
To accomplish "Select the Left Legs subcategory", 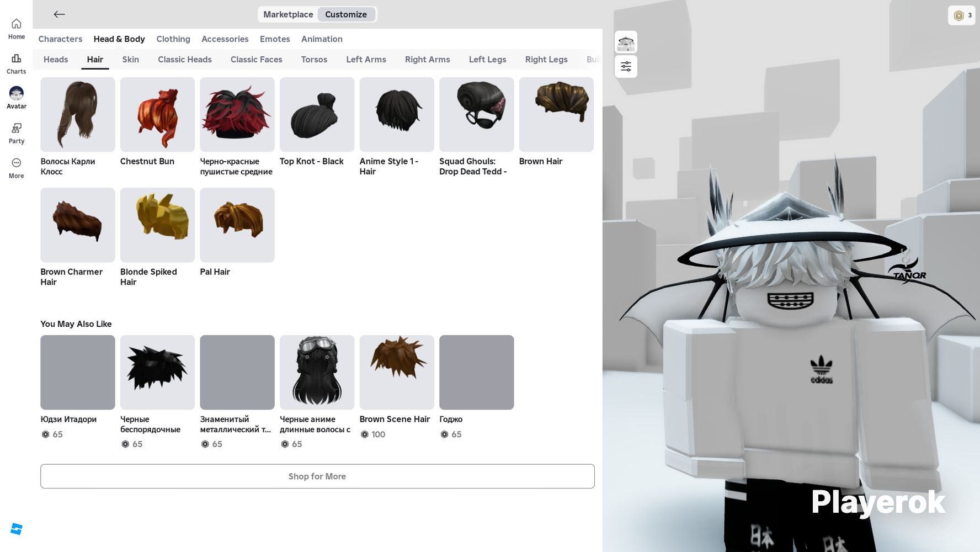I will click(488, 60).
